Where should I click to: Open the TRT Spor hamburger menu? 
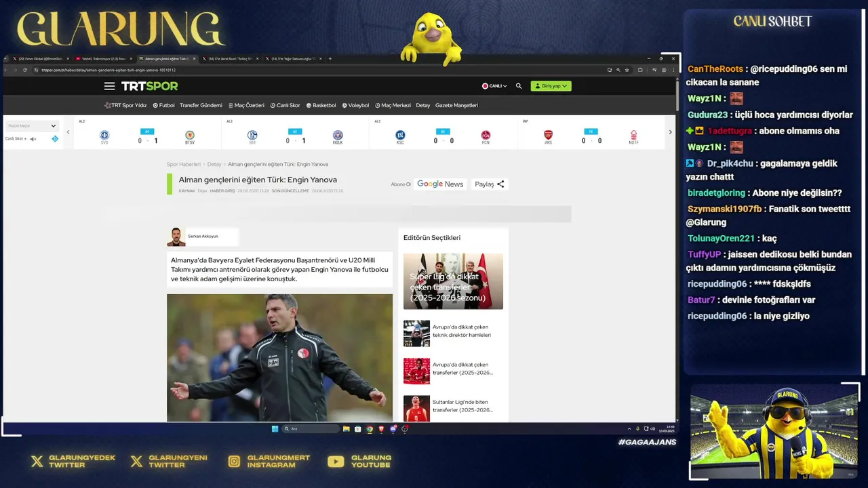click(x=109, y=86)
